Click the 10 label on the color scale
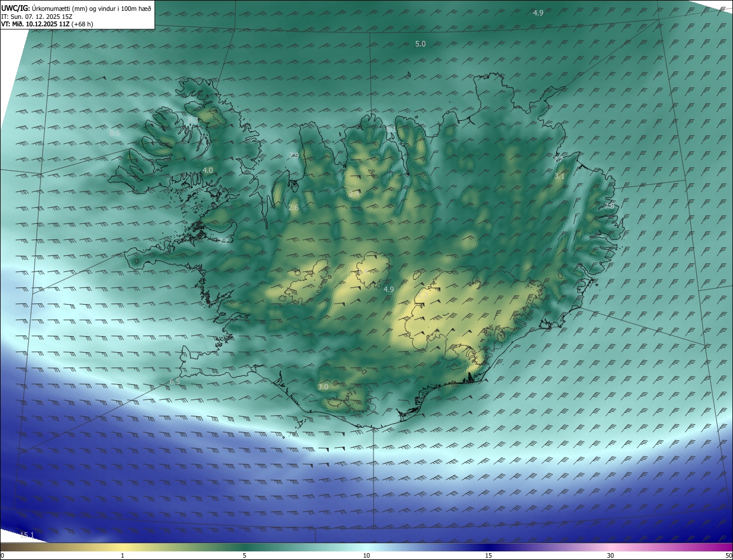 (x=366, y=555)
